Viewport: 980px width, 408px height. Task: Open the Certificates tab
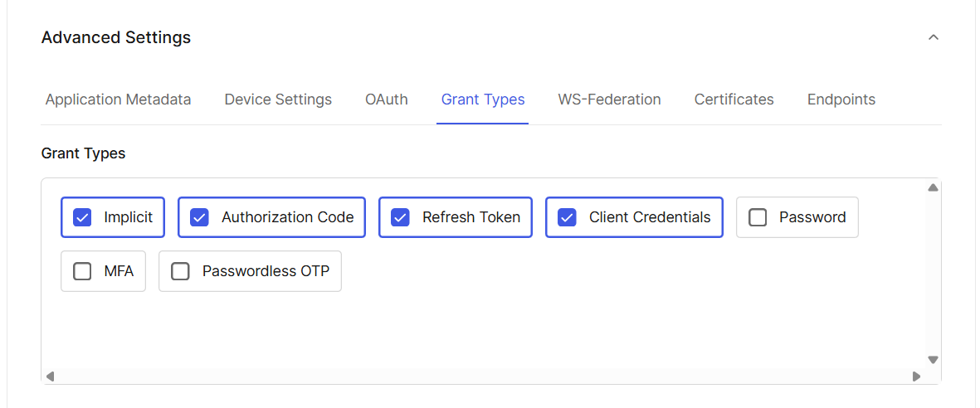click(x=734, y=100)
